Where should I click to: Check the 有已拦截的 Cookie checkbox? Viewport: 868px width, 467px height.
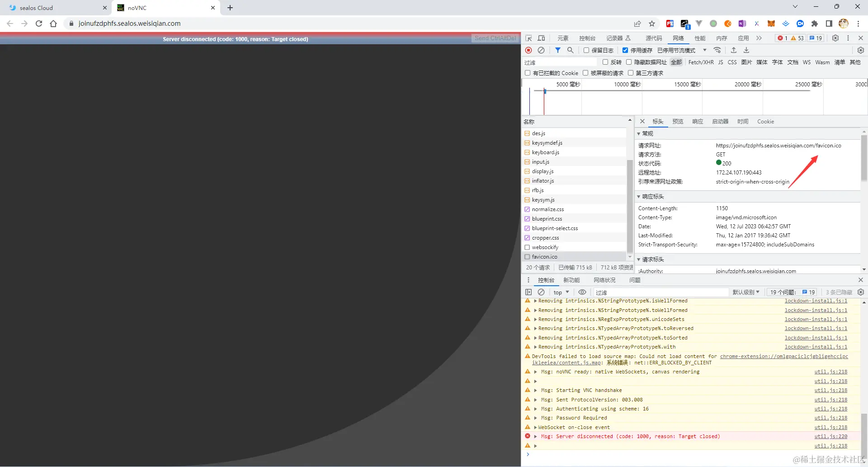[528, 73]
